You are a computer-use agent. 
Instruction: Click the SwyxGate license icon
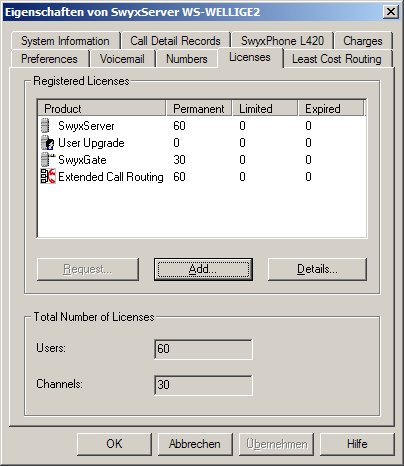(x=48, y=160)
